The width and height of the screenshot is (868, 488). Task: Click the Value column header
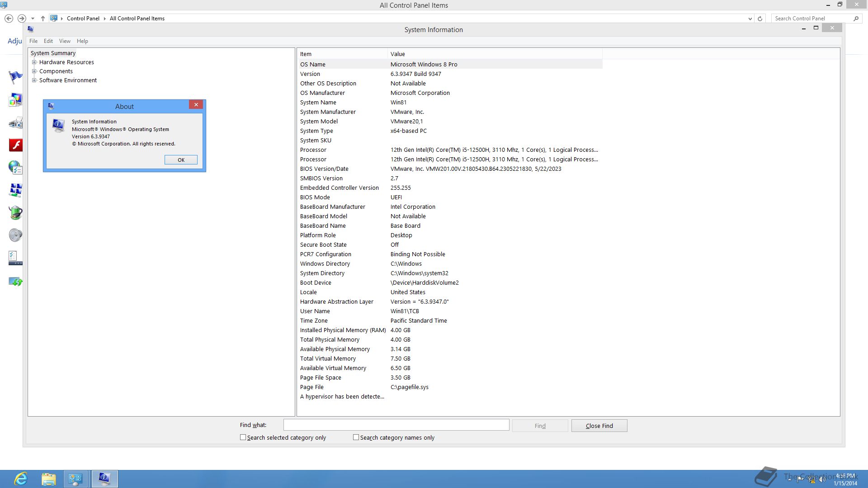tap(495, 54)
